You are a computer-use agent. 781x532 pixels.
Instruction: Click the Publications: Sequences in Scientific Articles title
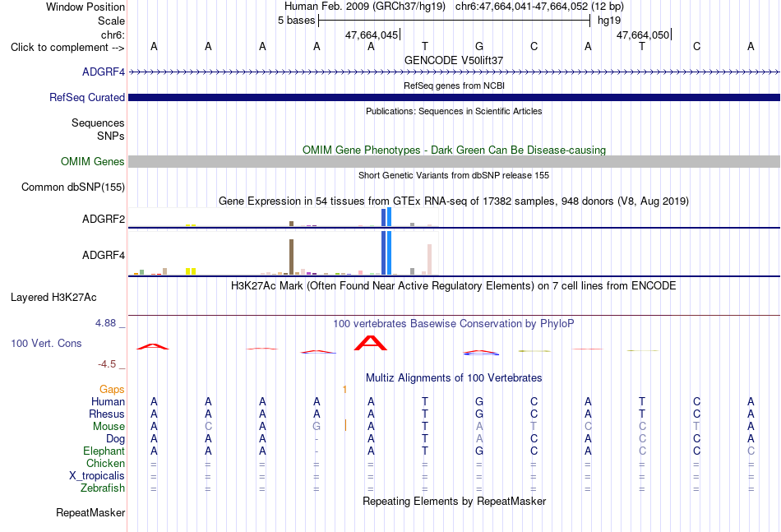click(x=454, y=111)
